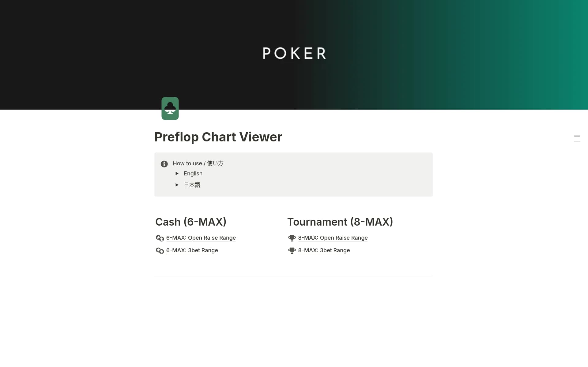The width and height of the screenshot is (588, 367).
Task: Click the Tournament (8-MAX) heading
Action: click(340, 222)
